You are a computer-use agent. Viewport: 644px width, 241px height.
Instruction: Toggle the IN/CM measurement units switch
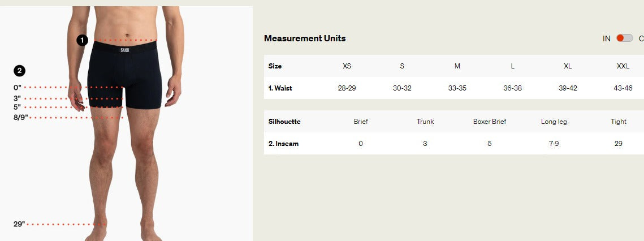tap(624, 38)
